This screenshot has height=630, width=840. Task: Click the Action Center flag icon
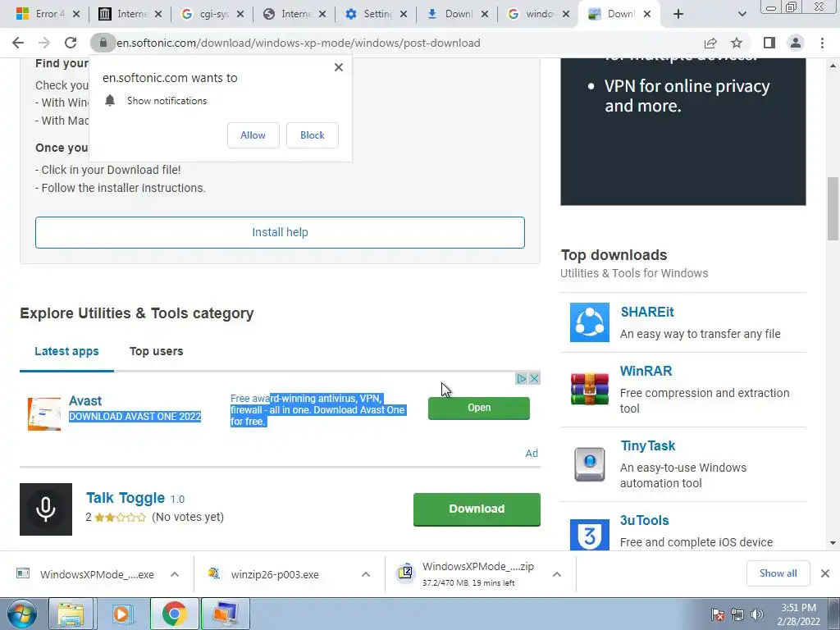pos(718,614)
